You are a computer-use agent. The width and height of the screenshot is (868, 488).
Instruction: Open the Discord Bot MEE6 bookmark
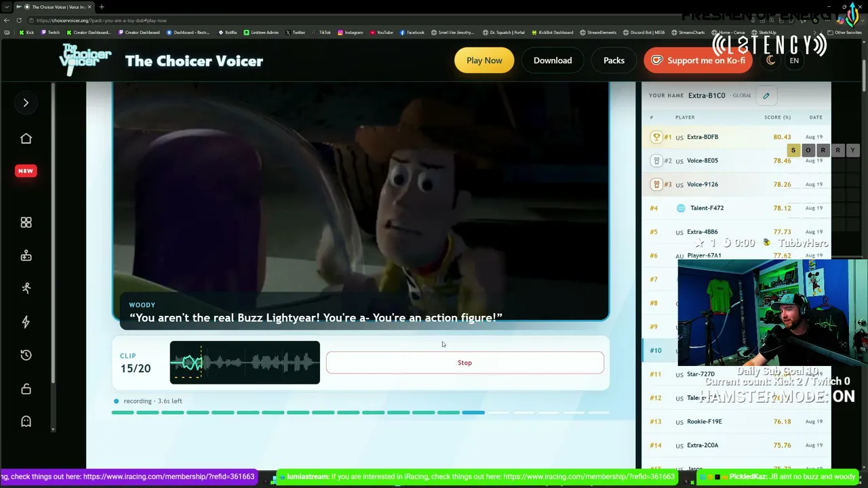point(644,33)
